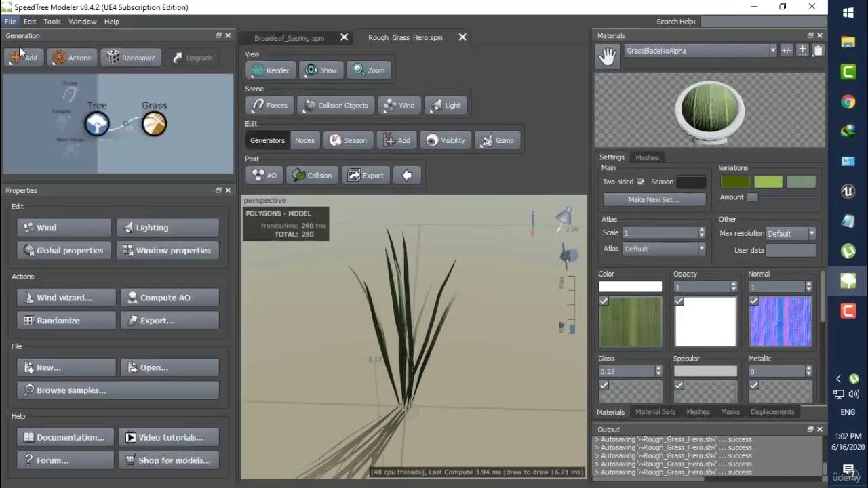Open the Material Sets bottom tab
868x488 pixels.
[655, 412]
